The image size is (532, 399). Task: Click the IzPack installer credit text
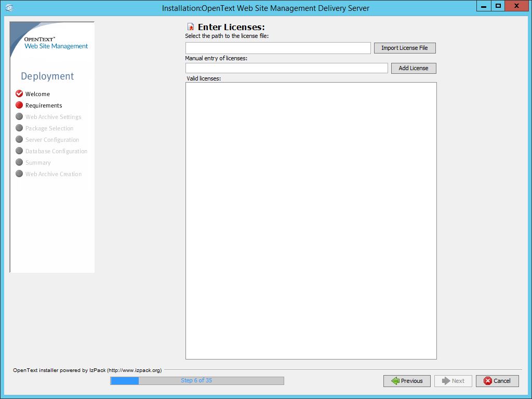click(x=87, y=370)
